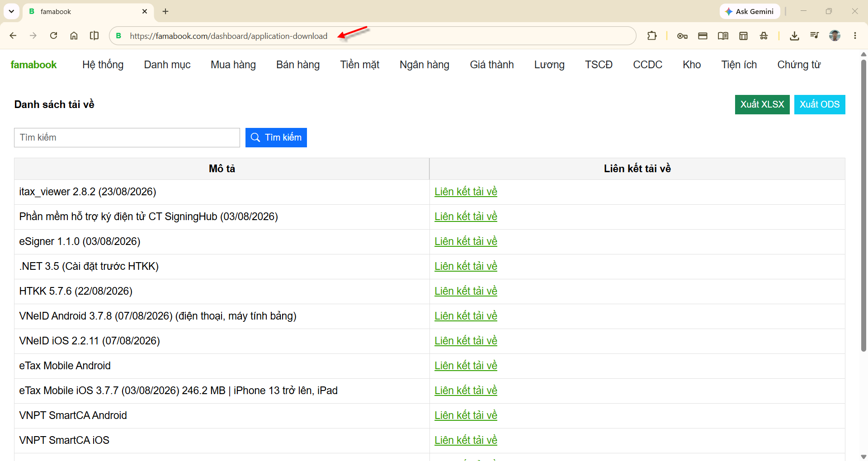Open download link for VNeID Android 3.7.8
Viewport: 868px width, 461px height.
(x=466, y=316)
